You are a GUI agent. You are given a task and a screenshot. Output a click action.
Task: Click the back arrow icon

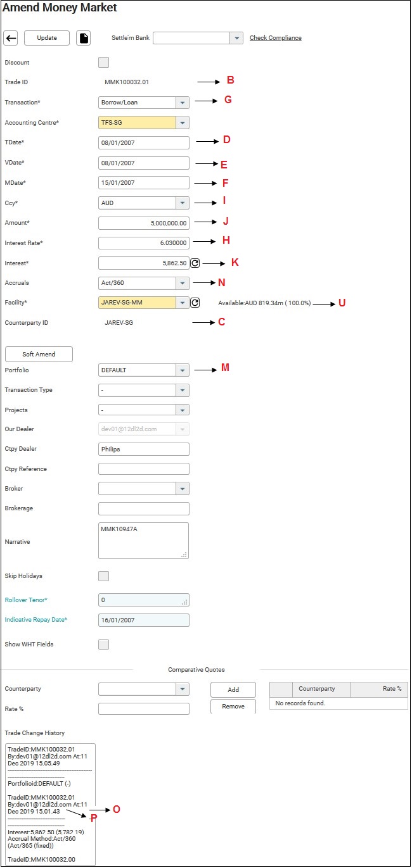point(11,38)
